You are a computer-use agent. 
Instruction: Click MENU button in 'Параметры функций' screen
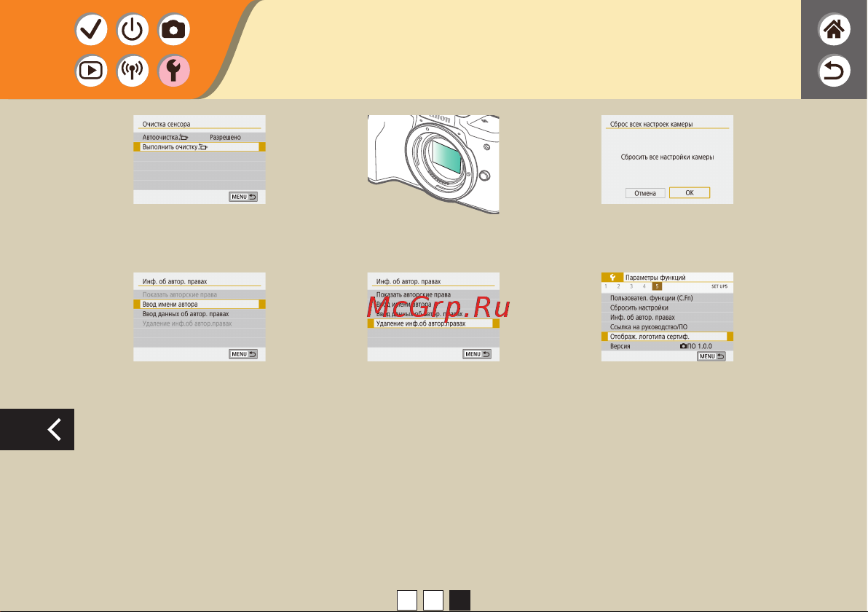pyautogui.click(x=711, y=356)
